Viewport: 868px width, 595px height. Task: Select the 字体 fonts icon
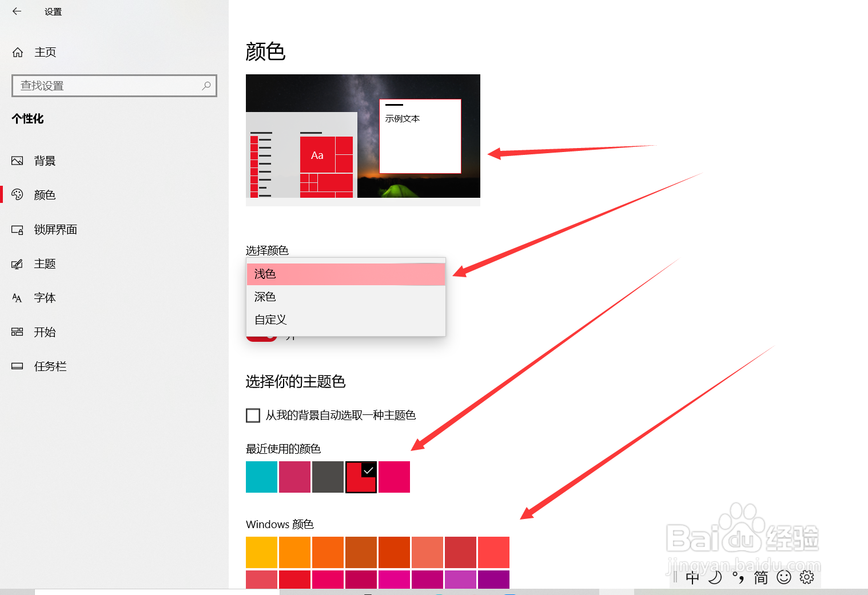[17, 298]
